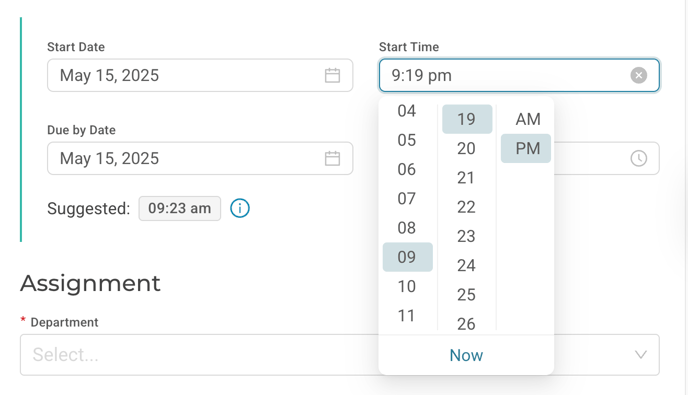Open the Department Select field
The width and height of the screenshot is (688, 395).
(340, 355)
